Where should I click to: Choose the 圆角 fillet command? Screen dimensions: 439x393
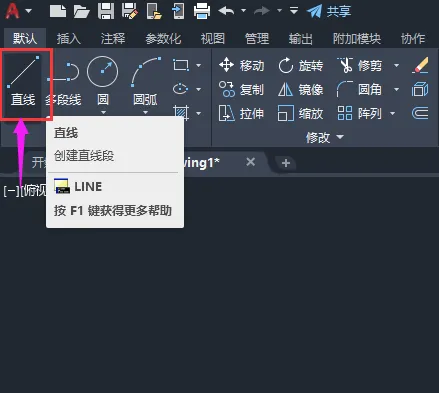[x=360, y=89]
